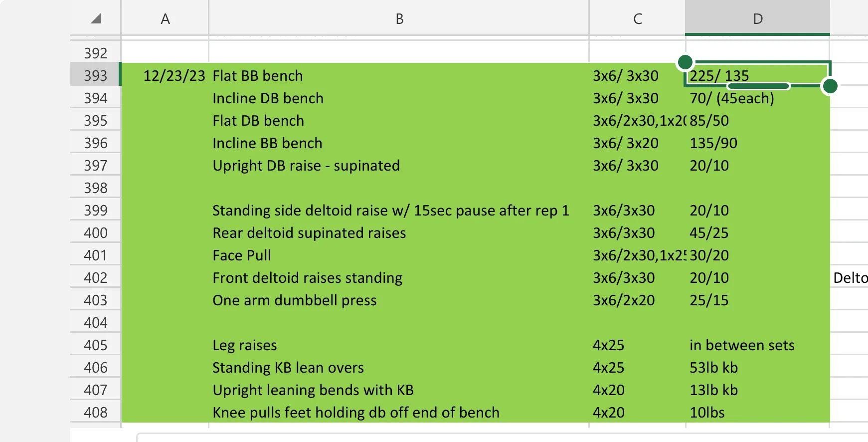Click column C header
The image size is (868, 442).
pyautogui.click(x=637, y=19)
